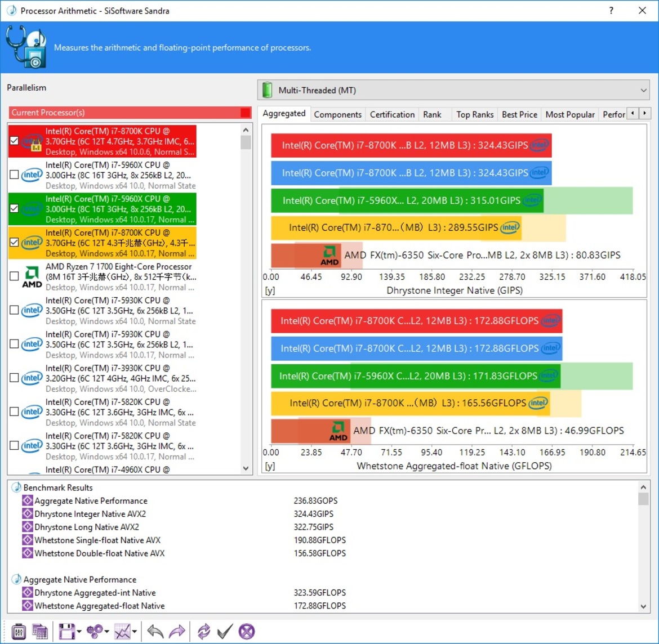Click the results panel scrollbar thumb
Viewport: 659px width, 644px height.
pyautogui.click(x=643, y=499)
